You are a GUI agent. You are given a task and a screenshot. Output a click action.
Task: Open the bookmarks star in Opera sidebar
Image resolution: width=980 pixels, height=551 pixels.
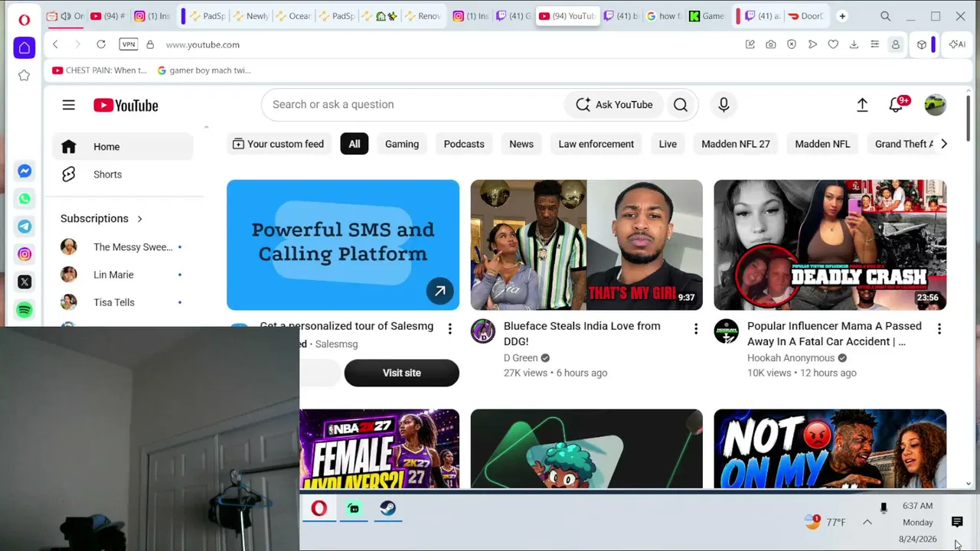(x=24, y=75)
